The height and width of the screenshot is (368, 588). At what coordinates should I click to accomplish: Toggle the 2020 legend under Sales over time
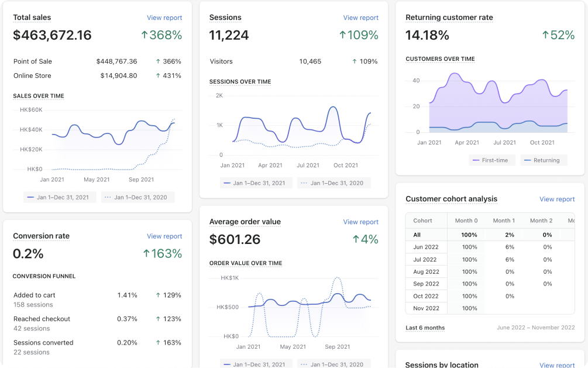pos(137,197)
